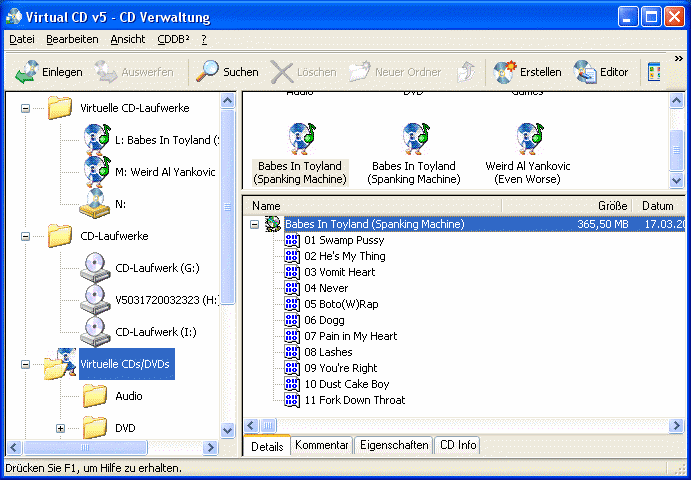
Task: Open the Suchen search tool
Action: tap(227, 72)
